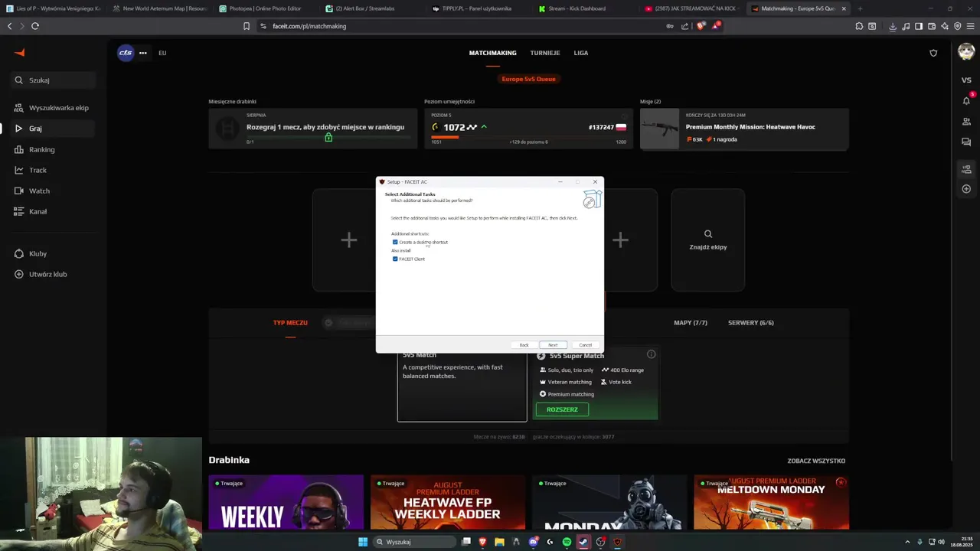
Task: Open the browser downloads icon
Action: (893, 26)
